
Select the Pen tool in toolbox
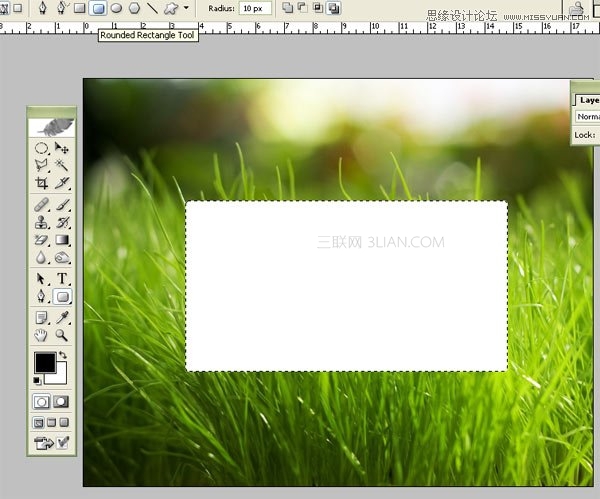pos(42,296)
